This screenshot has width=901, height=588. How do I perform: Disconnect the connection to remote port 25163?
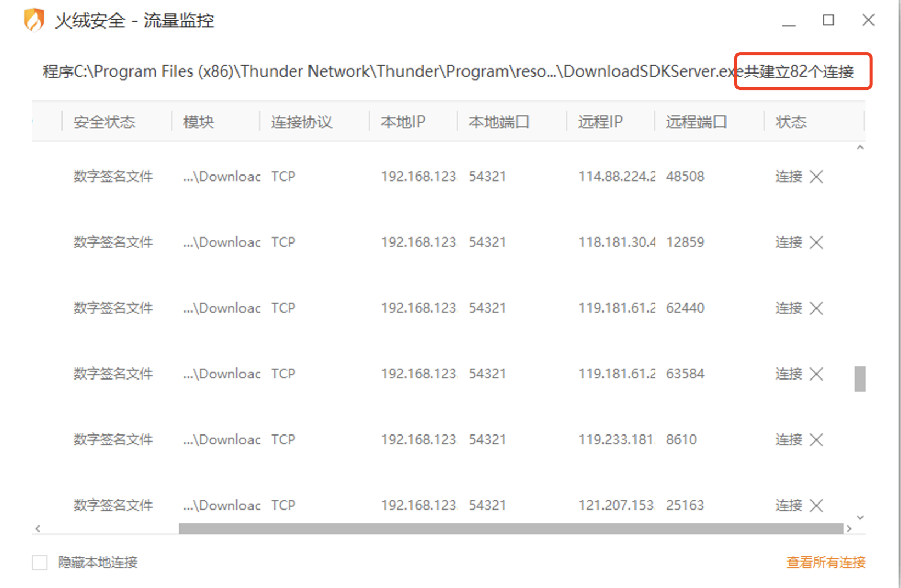click(816, 506)
